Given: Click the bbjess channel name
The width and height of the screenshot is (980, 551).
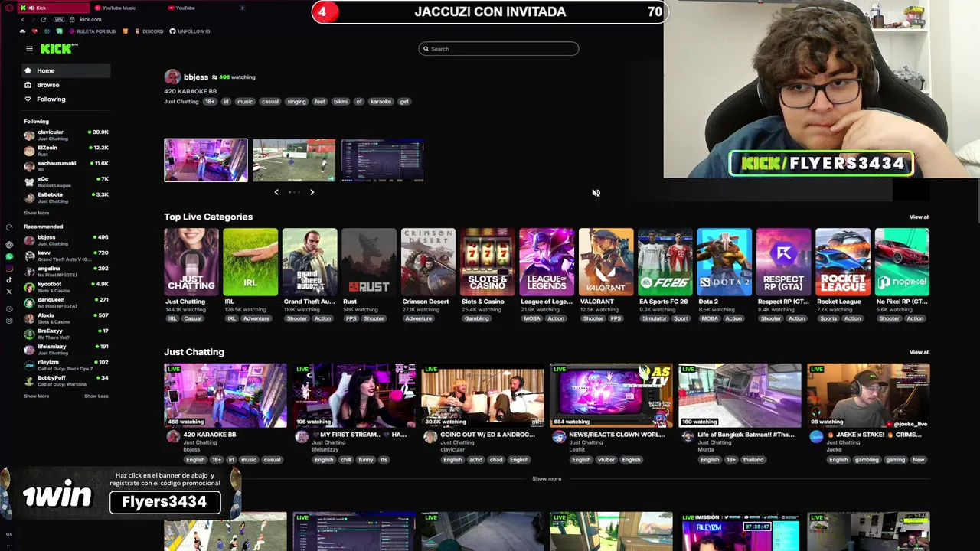Looking at the screenshot, I should click(196, 77).
